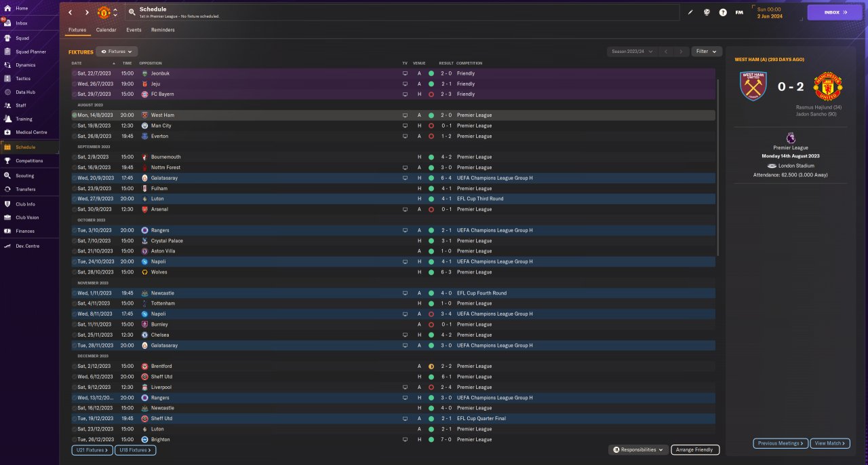Screen dimensions: 868x465
Task: Click the search magnifier icon
Action: pos(131,12)
